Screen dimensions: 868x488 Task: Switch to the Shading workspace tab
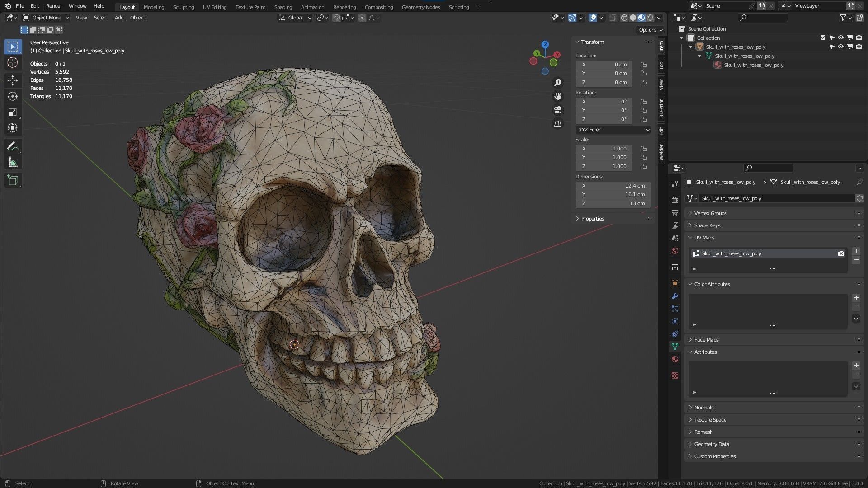tap(283, 7)
